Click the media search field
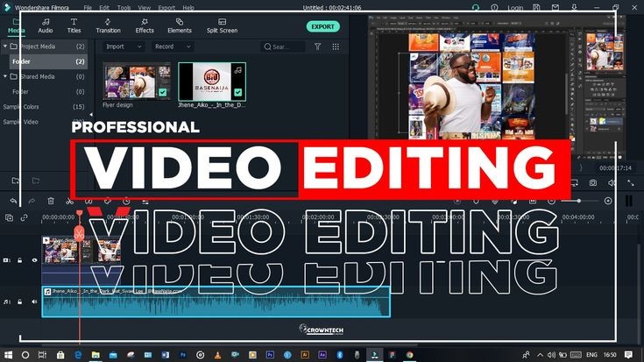 283,46
